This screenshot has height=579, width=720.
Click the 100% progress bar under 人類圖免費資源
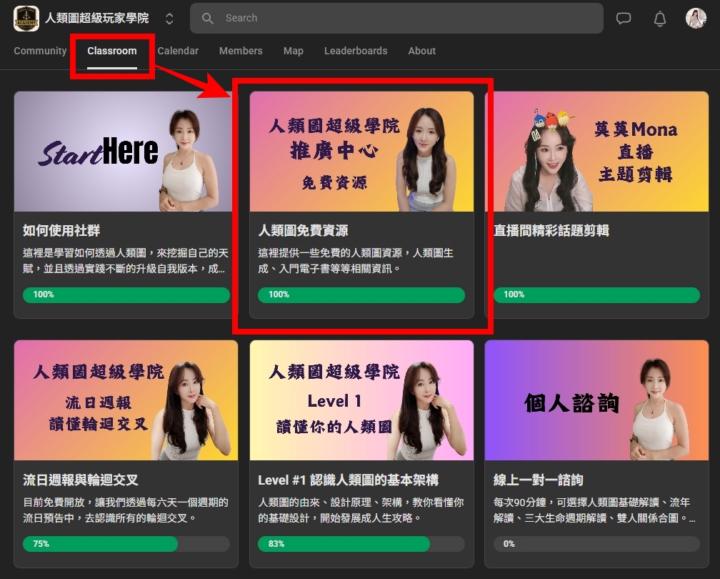(x=361, y=295)
